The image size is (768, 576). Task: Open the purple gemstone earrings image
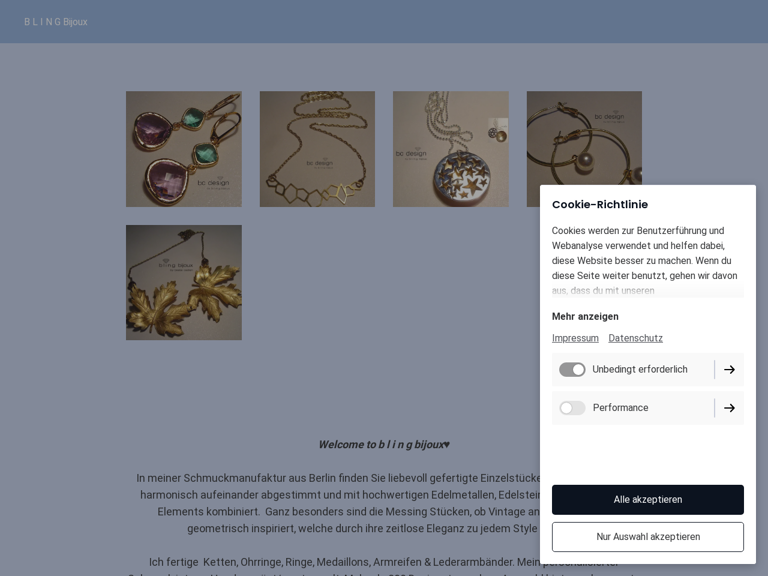pyautogui.click(x=184, y=149)
